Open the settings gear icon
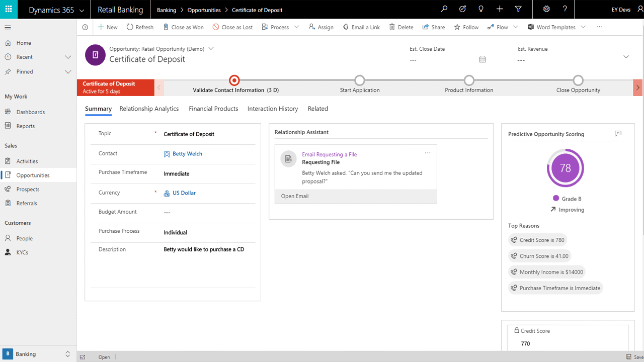The height and width of the screenshot is (362, 644). pyautogui.click(x=546, y=10)
